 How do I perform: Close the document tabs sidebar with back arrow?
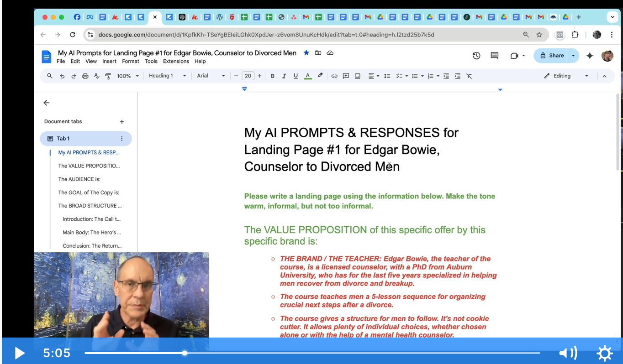coord(47,103)
